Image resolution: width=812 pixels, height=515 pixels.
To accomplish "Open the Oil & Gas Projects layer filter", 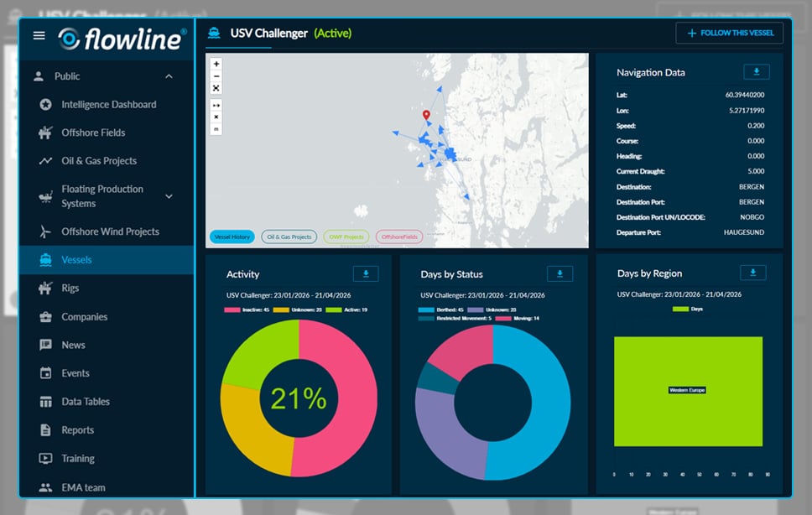I will point(289,237).
